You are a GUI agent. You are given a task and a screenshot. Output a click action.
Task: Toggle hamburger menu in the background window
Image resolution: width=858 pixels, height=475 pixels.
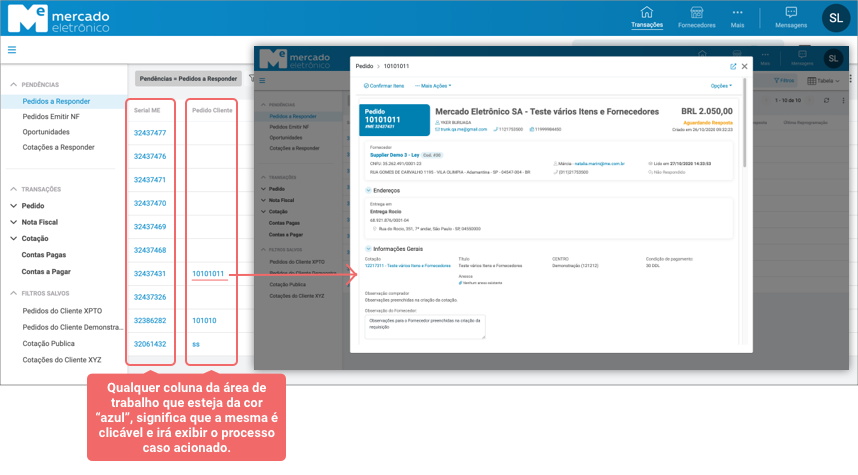tap(262, 80)
